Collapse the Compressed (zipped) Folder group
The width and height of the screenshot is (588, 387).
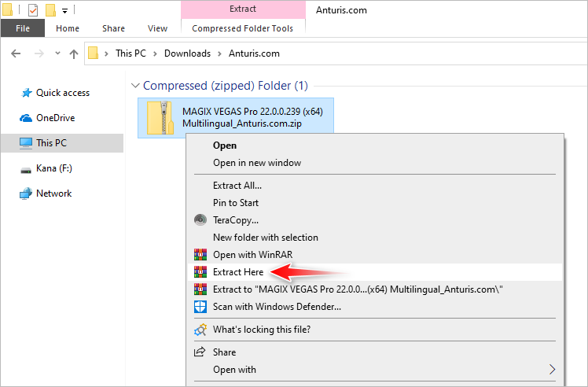coord(136,86)
